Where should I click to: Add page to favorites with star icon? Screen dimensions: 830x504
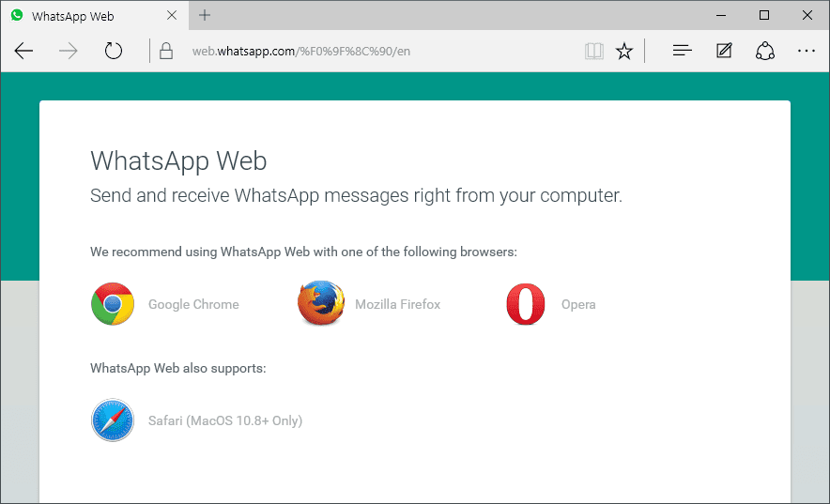pos(624,52)
